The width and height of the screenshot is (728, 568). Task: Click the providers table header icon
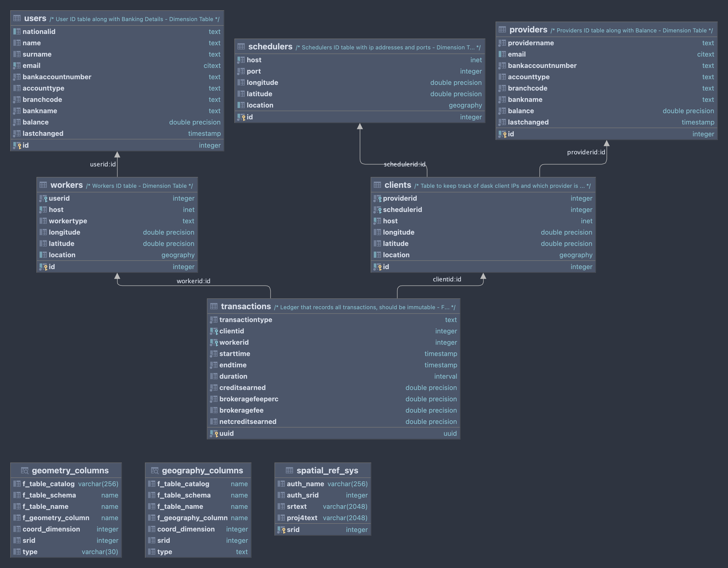(502, 30)
